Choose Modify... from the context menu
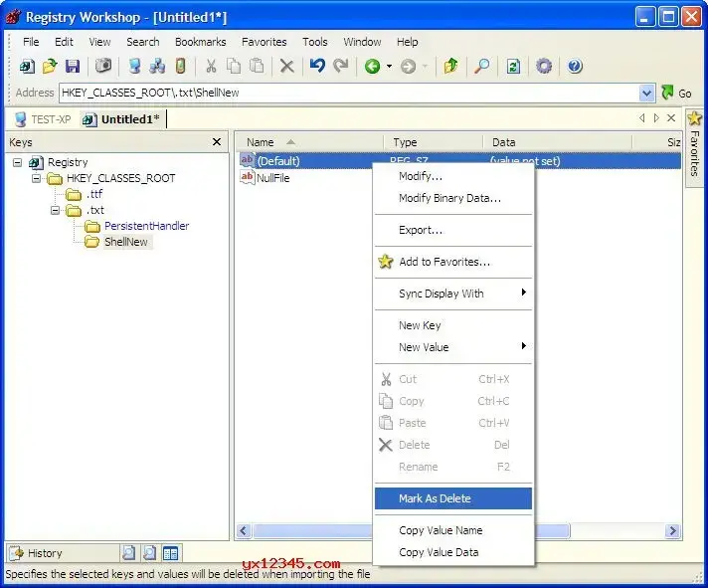This screenshot has width=708, height=588. [453, 176]
